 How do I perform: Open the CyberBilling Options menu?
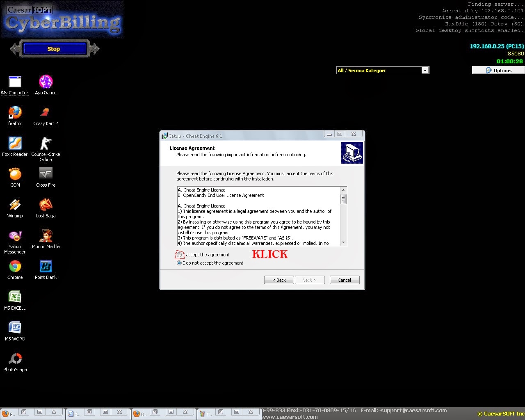498,70
